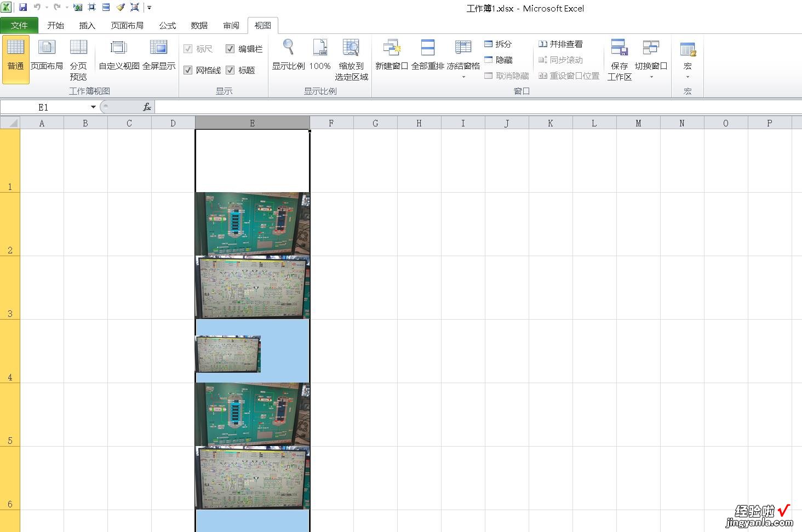
Task: Select the green panel picture in row 5
Action: (x=253, y=414)
